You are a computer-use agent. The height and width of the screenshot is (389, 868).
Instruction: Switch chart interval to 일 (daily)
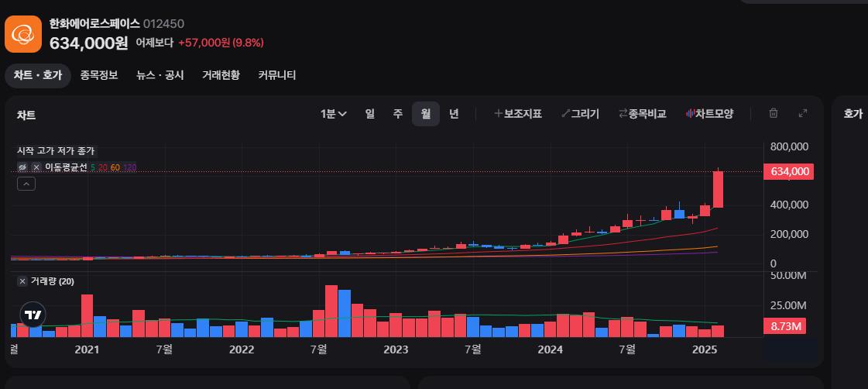(x=370, y=114)
